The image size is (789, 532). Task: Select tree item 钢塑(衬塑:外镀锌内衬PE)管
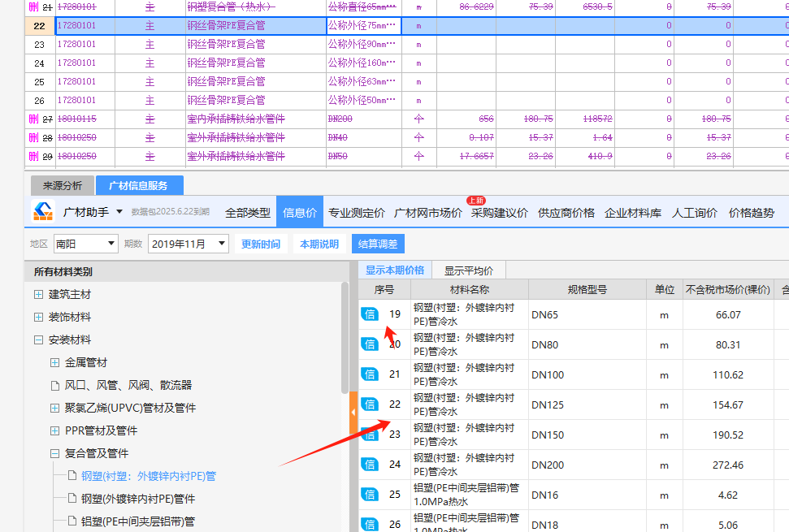149,476
